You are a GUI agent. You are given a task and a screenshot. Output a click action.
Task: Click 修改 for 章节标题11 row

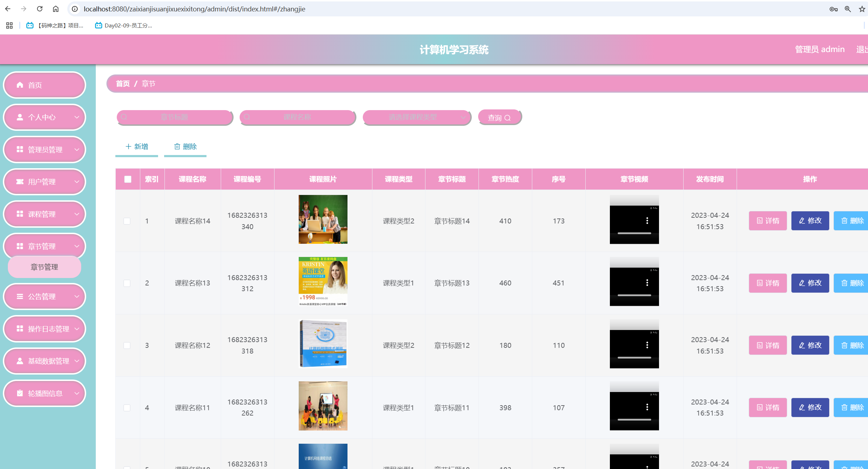pyautogui.click(x=810, y=407)
